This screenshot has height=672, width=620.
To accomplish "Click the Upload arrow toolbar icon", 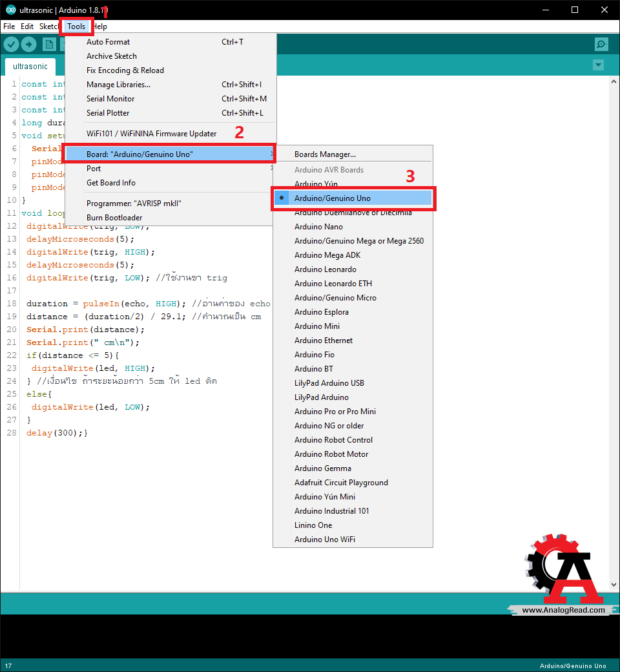I will [28, 44].
